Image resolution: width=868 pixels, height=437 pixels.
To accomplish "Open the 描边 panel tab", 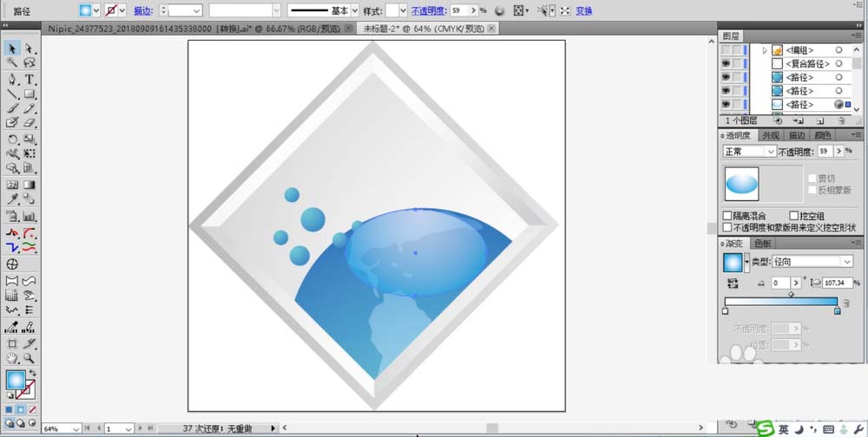I will (x=797, y=135).
